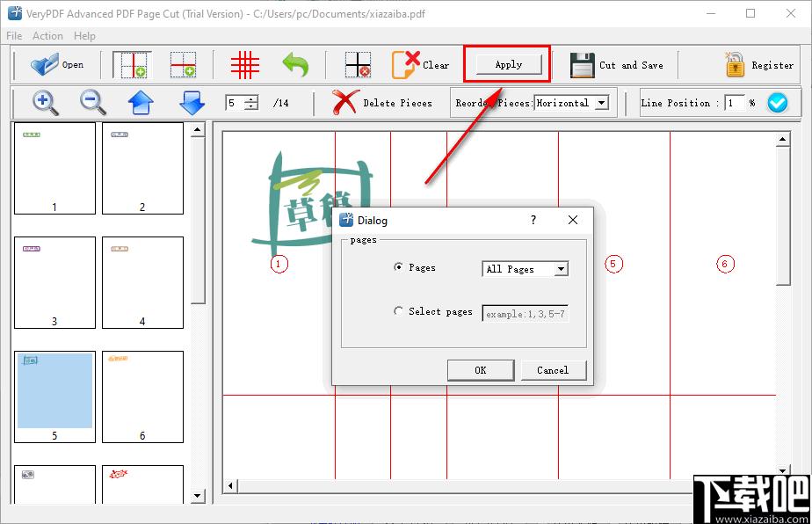
Task: Open a PDF with the Open icon
Action: point(45,65)
